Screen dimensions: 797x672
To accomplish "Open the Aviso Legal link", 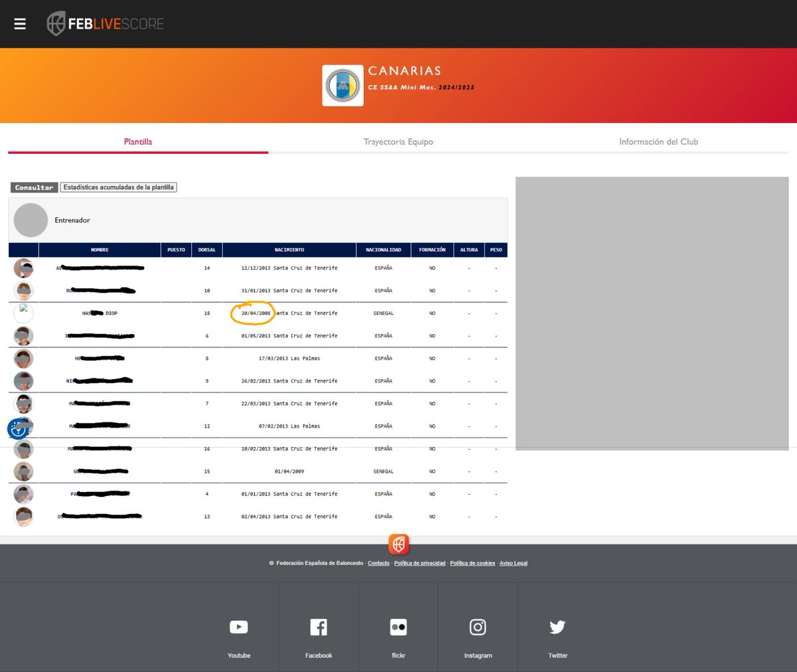I will click(x=513, y=563).
